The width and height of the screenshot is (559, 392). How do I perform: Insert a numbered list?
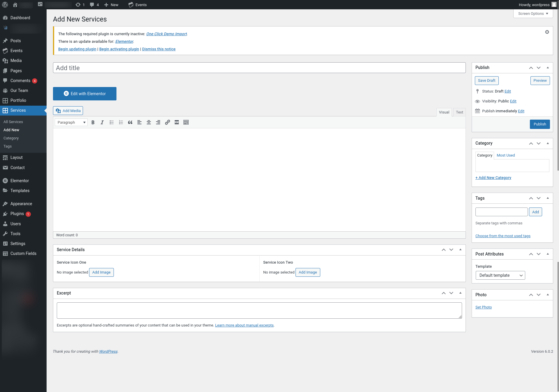coord(121,123)
